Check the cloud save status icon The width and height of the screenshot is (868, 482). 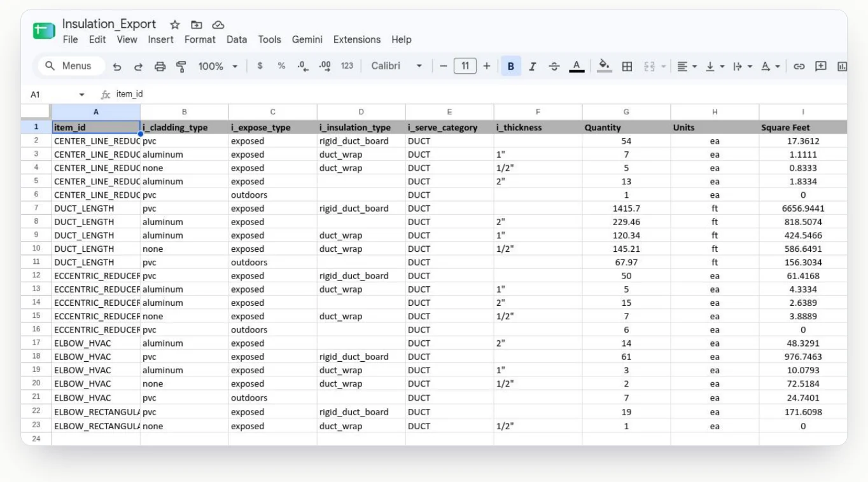(218, 25)
